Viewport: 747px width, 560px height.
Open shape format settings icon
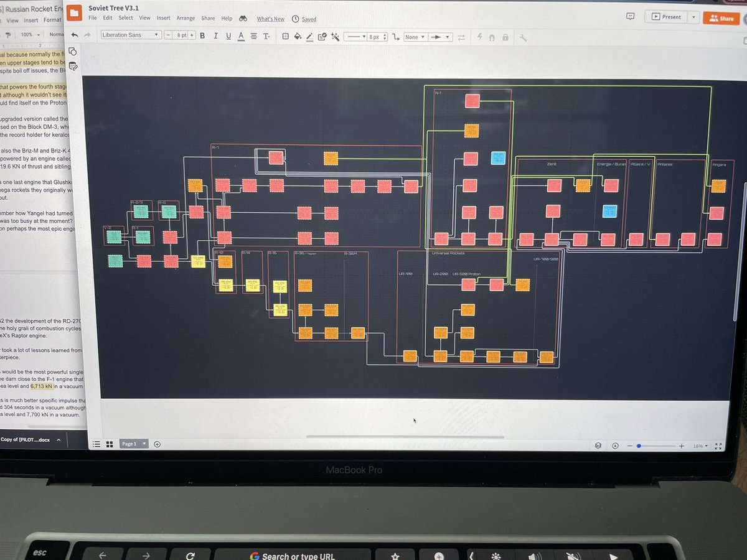[322, 37]
